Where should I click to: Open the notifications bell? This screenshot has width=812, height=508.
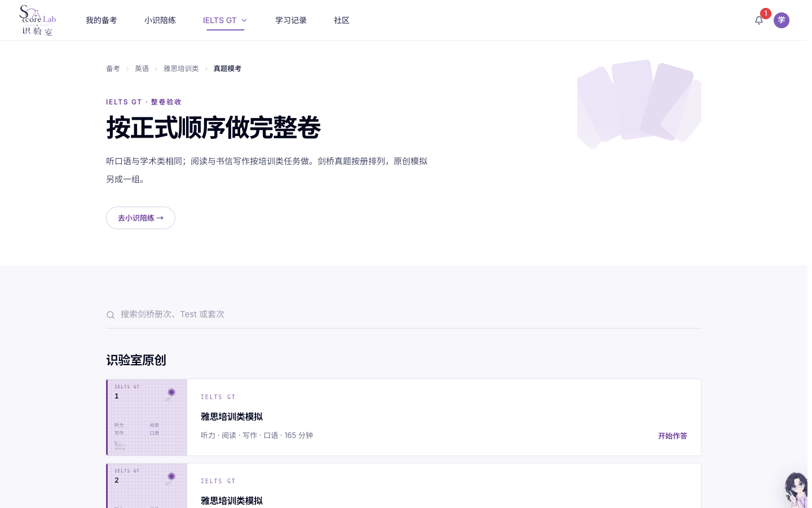click(x=759, y=20)
